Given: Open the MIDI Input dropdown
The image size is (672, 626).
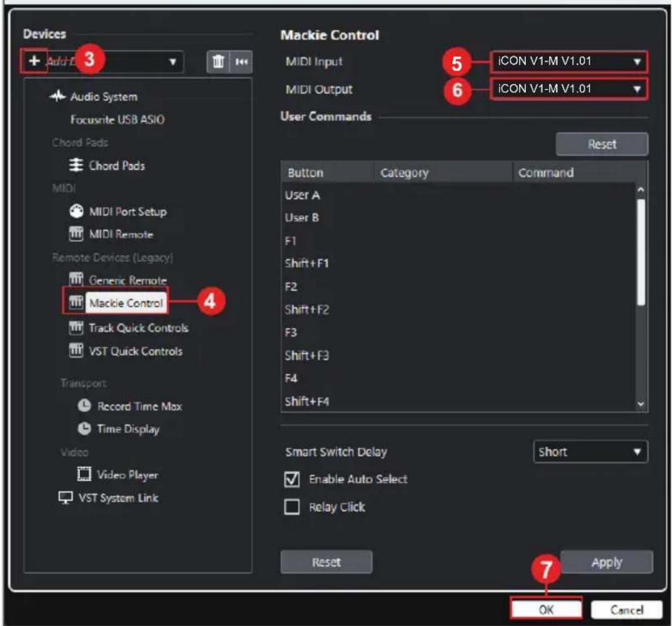Looking at the screenshot, I should (569, 62).
